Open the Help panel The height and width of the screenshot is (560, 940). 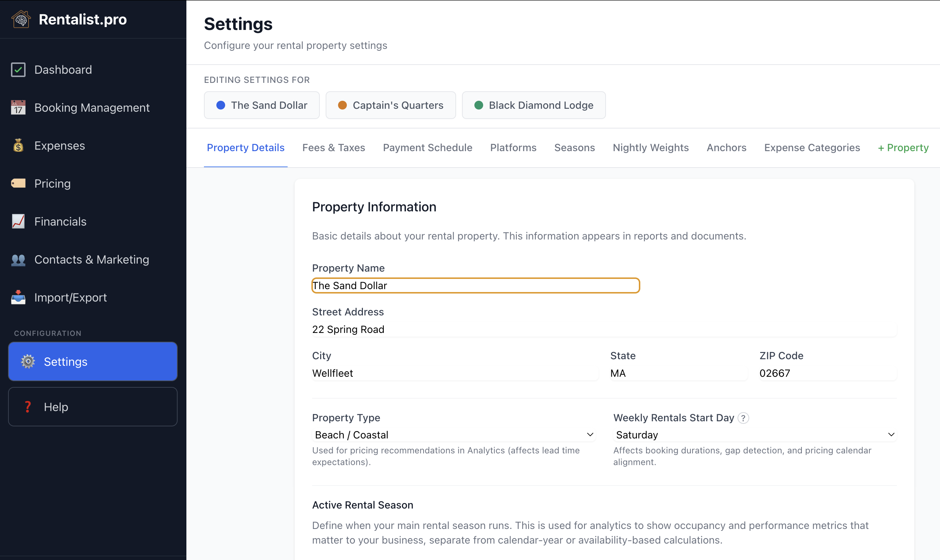(92, 406)
